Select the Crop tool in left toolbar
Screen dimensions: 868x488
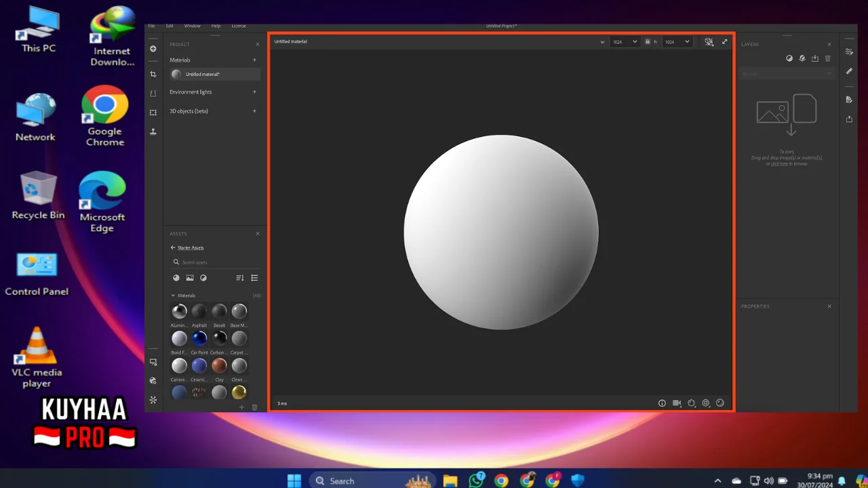(x=153, y=75)
